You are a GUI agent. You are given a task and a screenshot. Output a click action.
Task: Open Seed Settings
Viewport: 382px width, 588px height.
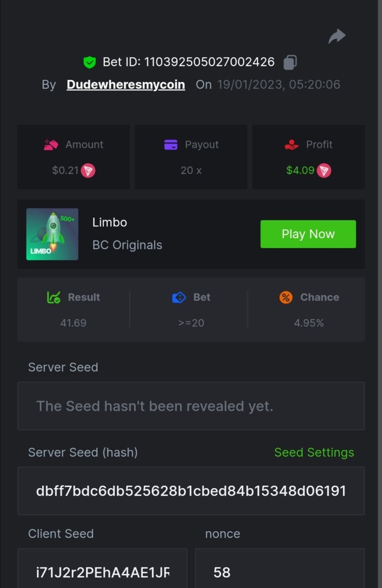tap(314, 452)
